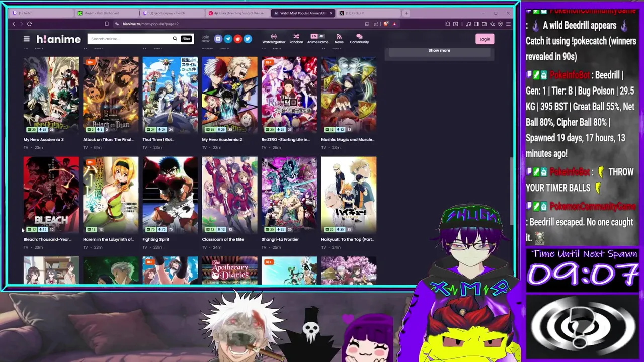The image size is (644, 362).
Task: Open Fighting Spirit poster
Action: (170, 195)
